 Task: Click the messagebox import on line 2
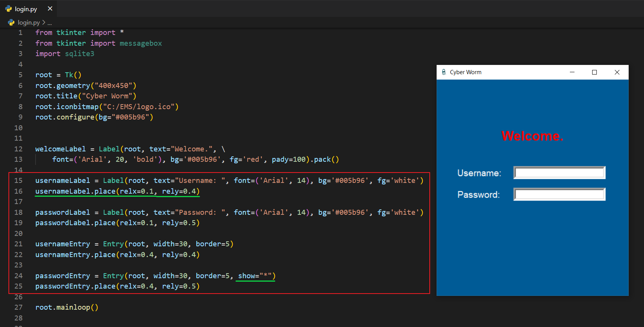[x=141, y=43]
